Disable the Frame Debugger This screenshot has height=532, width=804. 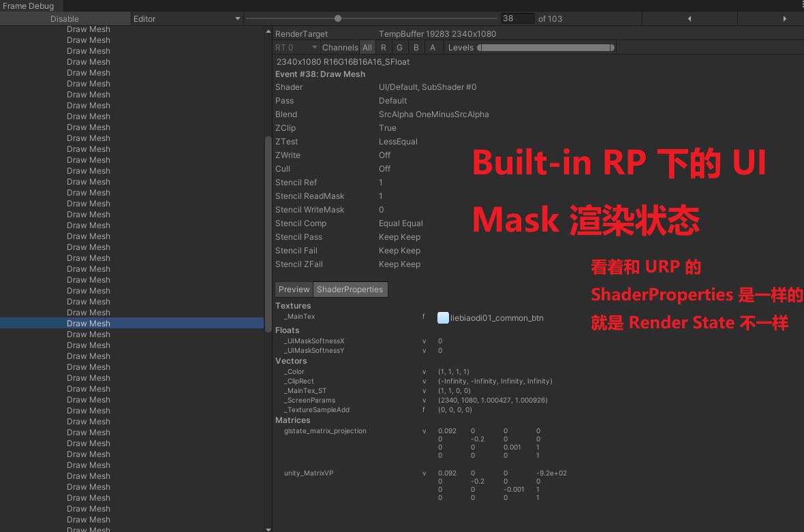click(65, 18)
